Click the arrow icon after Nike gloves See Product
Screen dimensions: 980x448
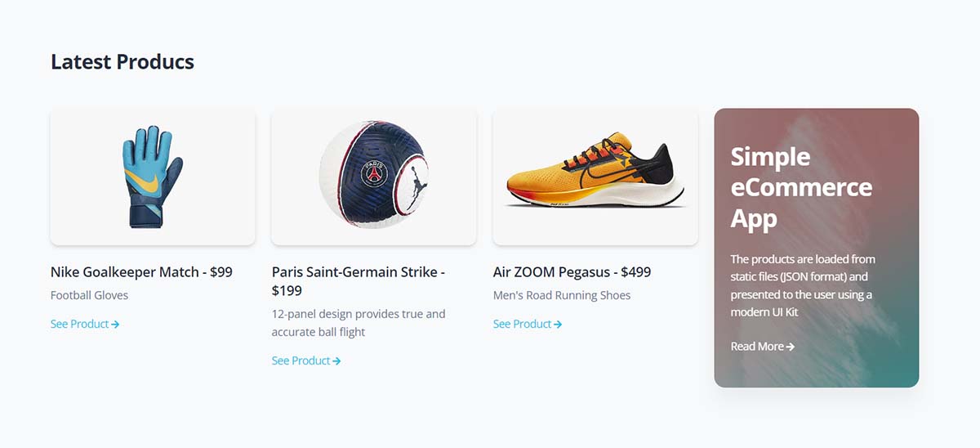(x=115, y=325)
